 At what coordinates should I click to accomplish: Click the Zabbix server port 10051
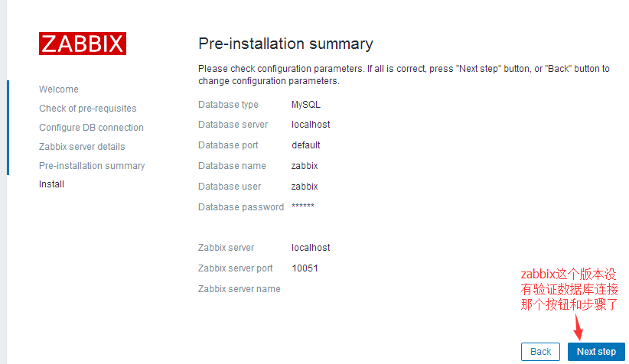tap(305, 268)
